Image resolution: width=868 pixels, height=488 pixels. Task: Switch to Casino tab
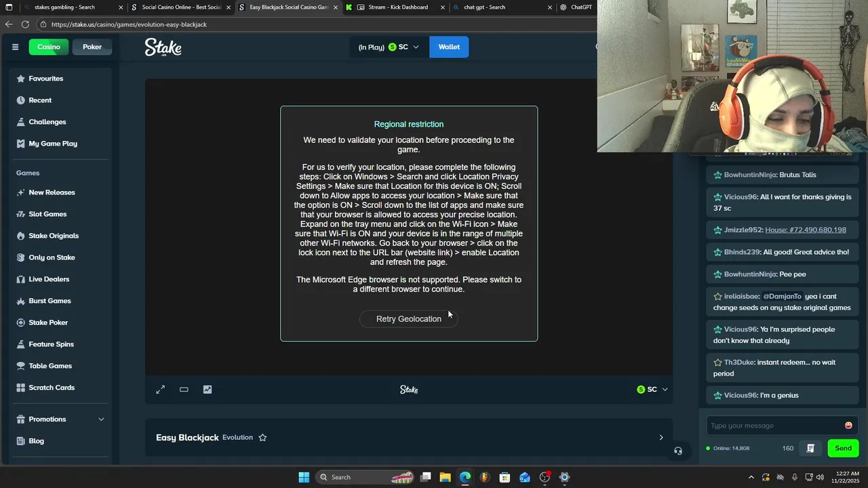click(49, 47)
